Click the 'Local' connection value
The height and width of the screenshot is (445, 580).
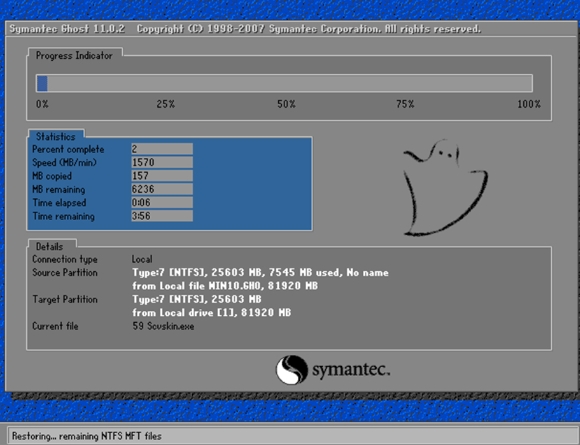tap(142, 259)
